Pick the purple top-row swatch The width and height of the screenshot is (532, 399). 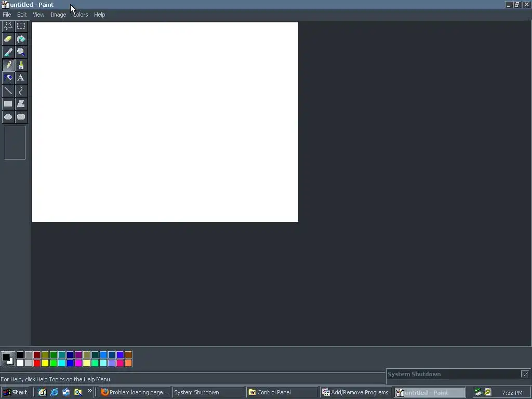pos(78,355)
